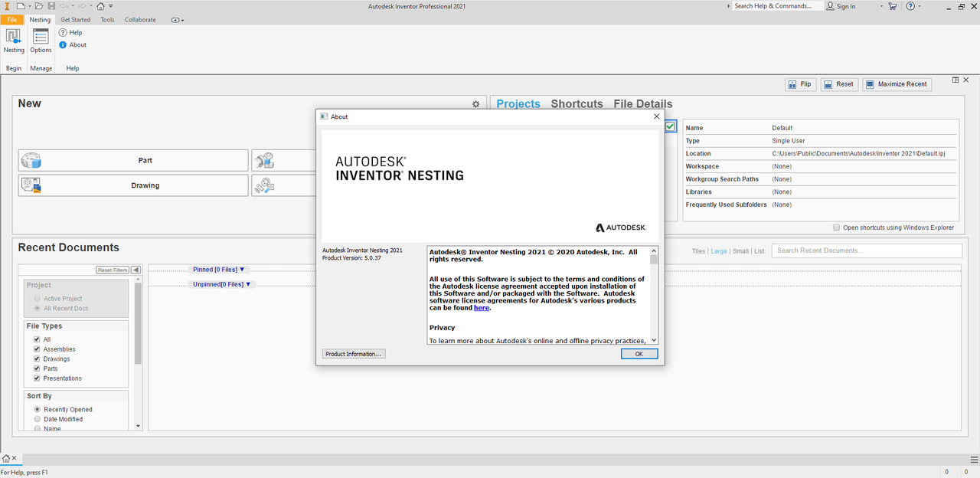Click the Undo arrow in quick access toolbar
The height and width of the screenshot is (478, 980).
coord(64,6)
